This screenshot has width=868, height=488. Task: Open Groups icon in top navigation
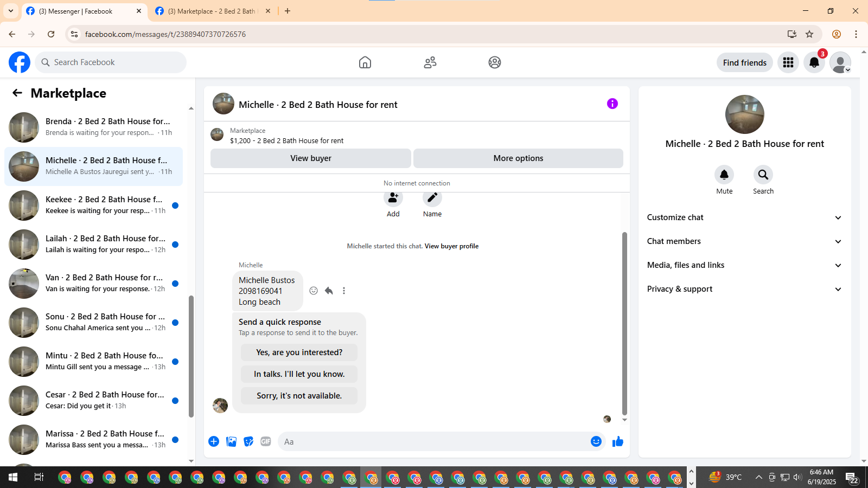coord(495,62)
